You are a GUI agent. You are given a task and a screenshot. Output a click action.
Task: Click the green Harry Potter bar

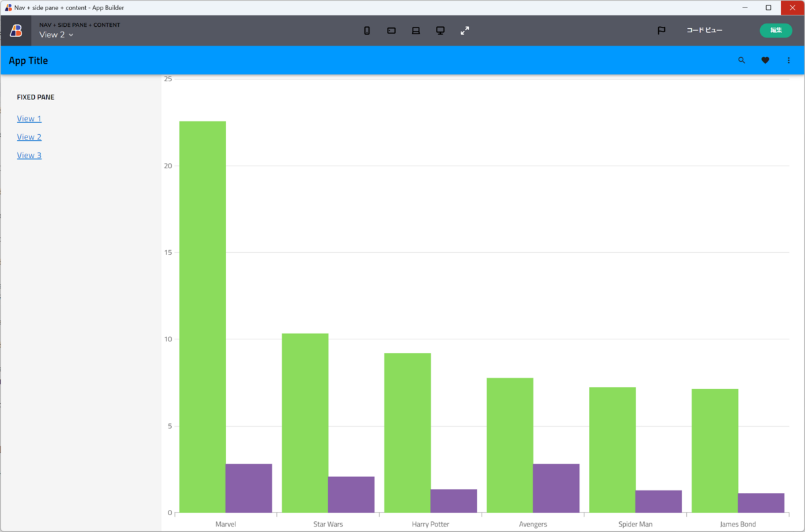click(407, 433)
